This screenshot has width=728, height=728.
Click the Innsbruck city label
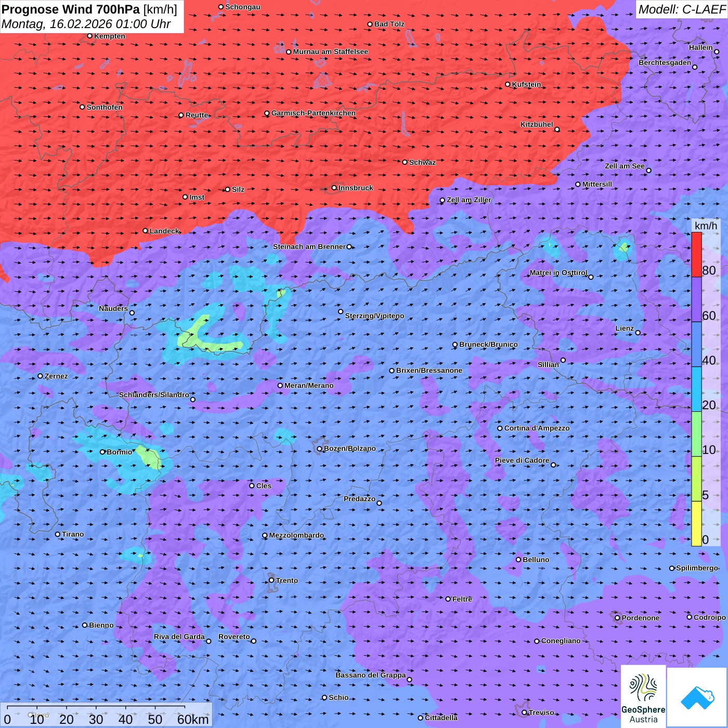(x=356, y=188)
